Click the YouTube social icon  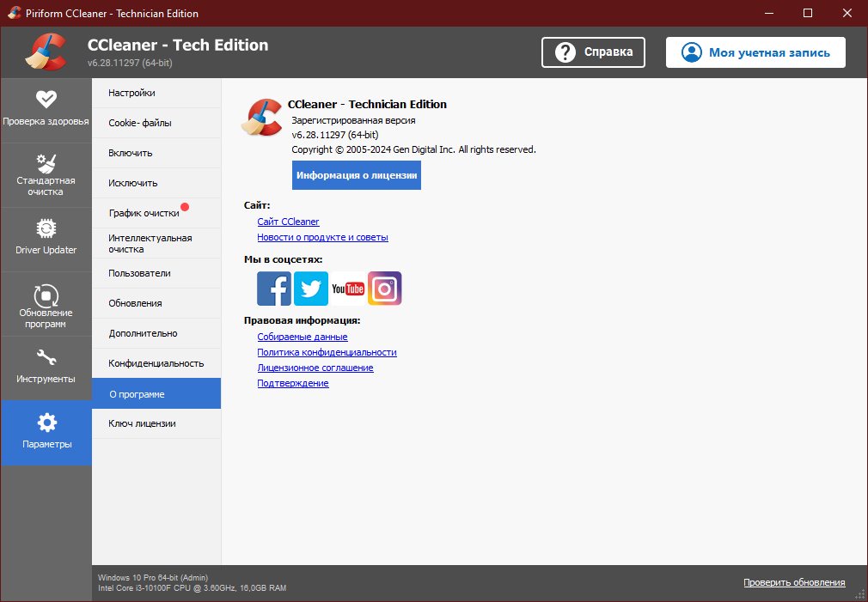click(x=348, y=289)
